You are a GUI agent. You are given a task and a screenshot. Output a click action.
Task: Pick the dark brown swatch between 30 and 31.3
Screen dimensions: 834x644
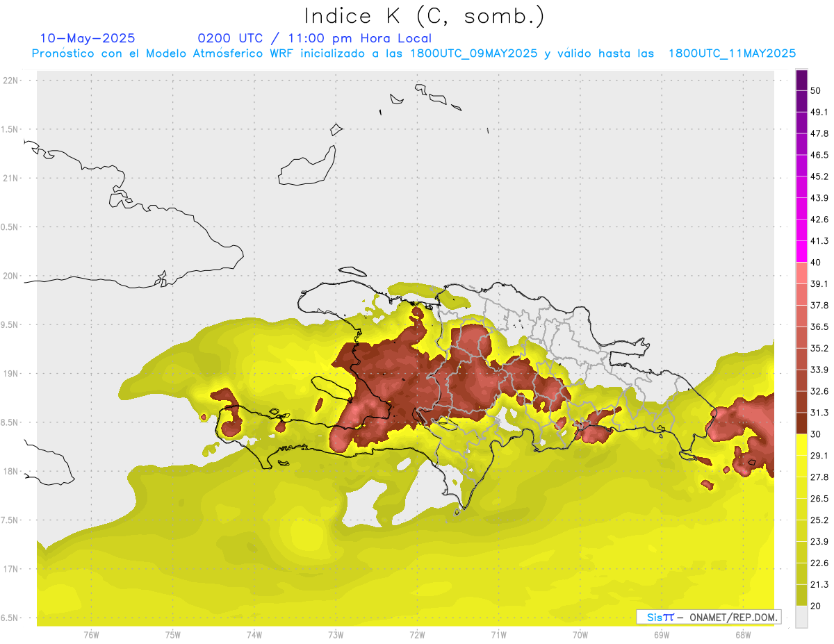pyautogui.click(x=801, y=424)
